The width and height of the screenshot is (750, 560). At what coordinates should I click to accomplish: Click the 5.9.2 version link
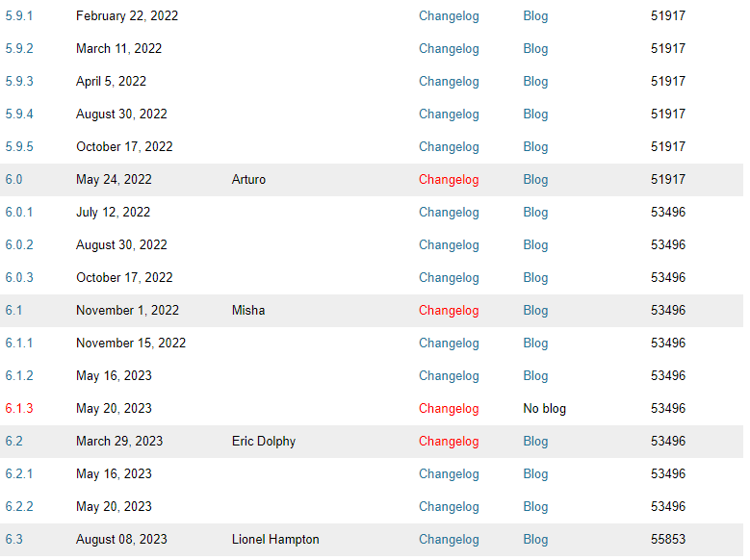coord(19,49)
